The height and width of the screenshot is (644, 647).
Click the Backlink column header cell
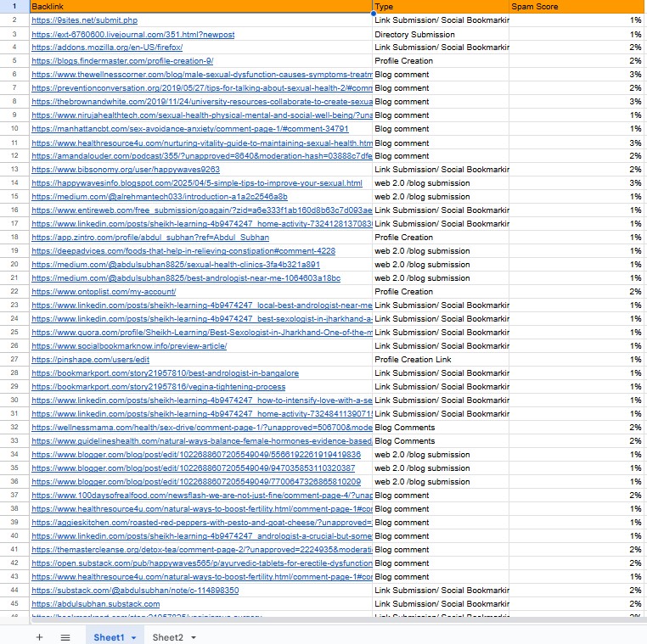(x=200, y=6)
